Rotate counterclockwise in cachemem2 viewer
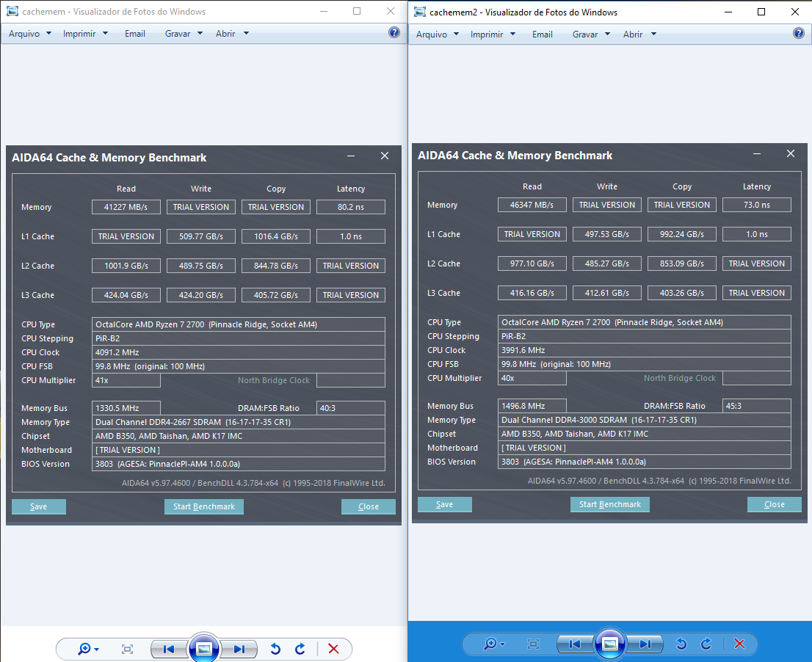 click(x=681, y=644)
